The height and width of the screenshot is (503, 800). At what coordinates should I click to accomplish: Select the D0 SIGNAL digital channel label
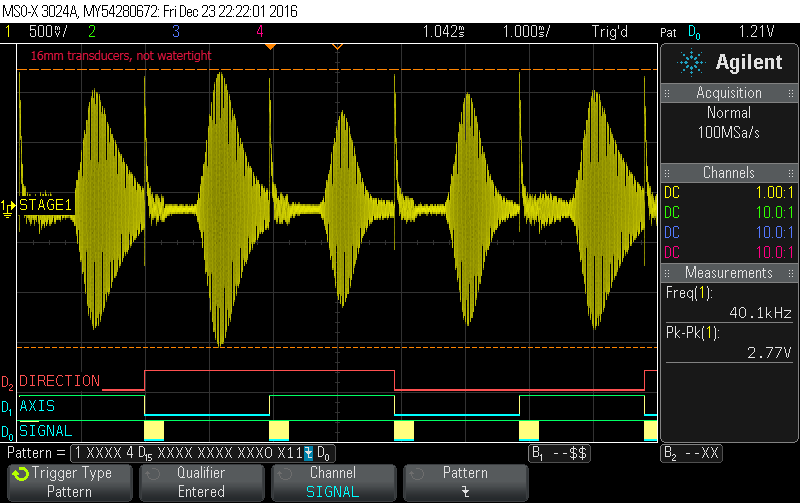46,431
